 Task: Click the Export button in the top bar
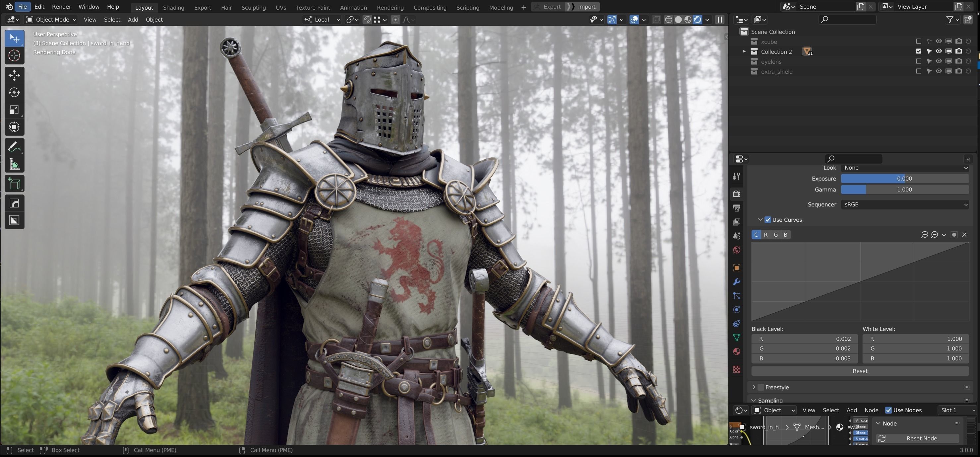547,7
